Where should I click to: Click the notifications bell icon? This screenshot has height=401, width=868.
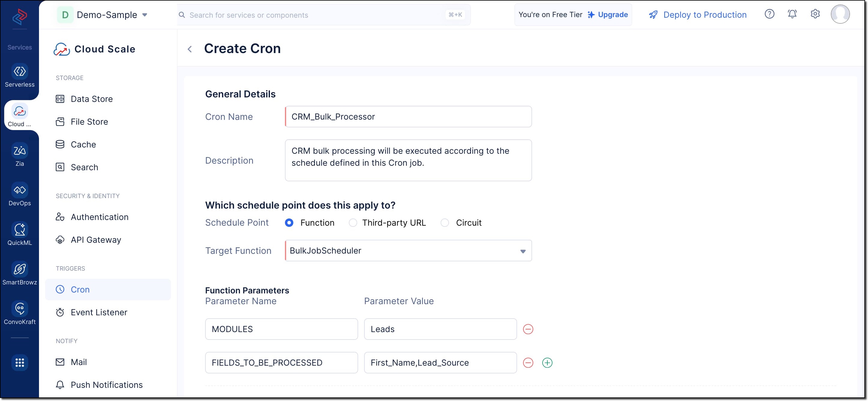pyautogui.click(x=792, y=14)
